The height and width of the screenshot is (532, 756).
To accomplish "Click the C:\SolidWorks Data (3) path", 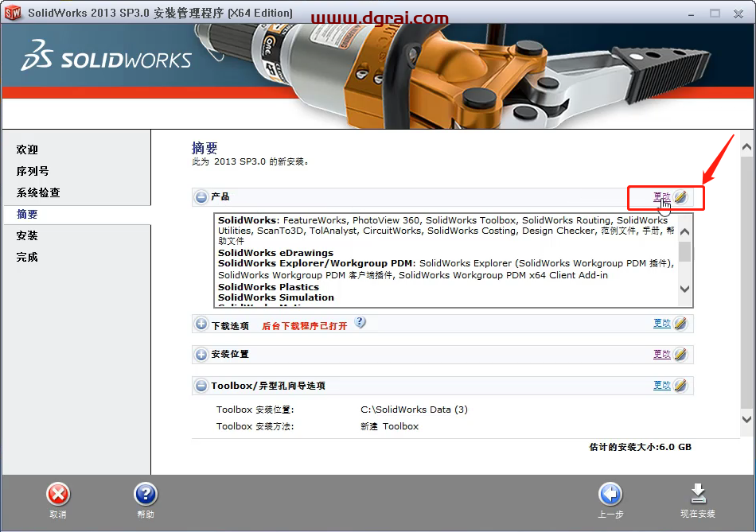I will click(x=414, y=410).
